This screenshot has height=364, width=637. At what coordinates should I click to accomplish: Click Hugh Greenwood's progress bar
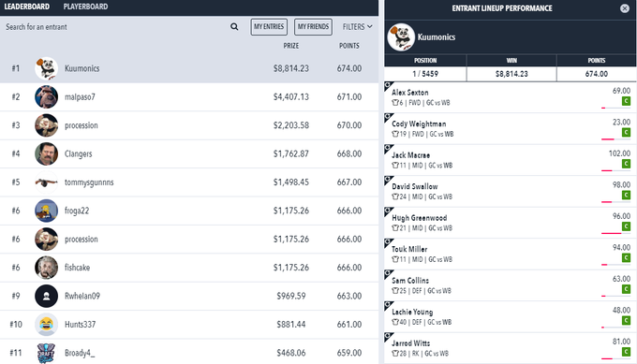pyautogui.click(x=615, y=233)
